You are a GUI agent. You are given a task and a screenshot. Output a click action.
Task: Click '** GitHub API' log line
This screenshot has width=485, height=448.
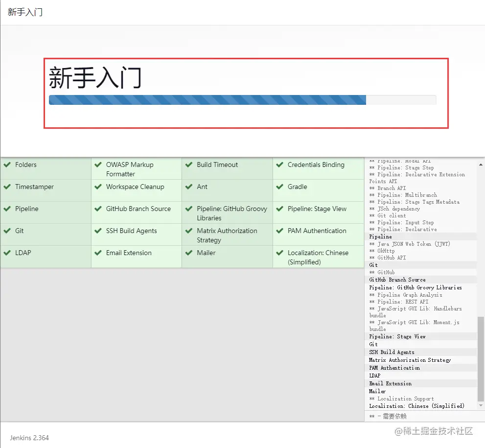click(387, 258)
